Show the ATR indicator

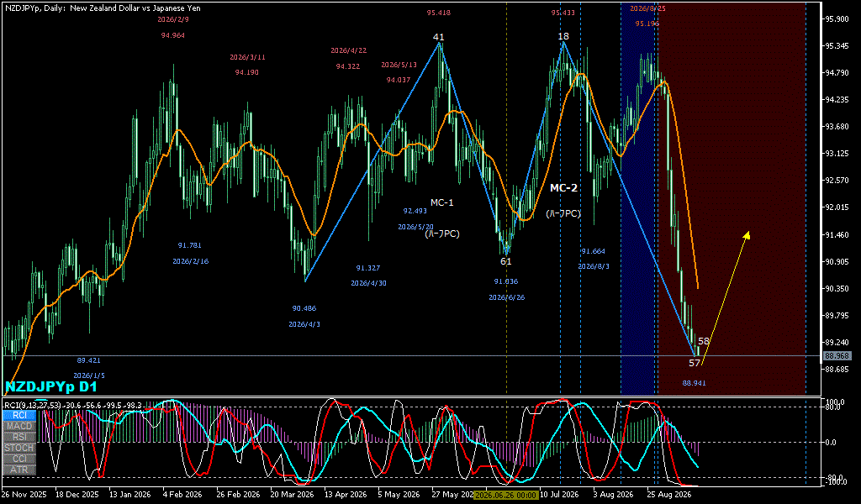coord(19,470)
